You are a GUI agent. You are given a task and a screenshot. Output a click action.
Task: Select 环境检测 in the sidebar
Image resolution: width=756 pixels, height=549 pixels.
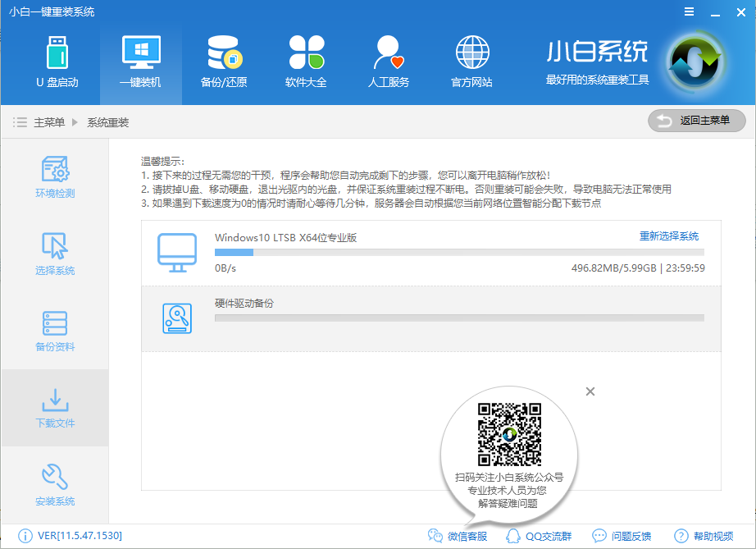click(x=54, y=176)
